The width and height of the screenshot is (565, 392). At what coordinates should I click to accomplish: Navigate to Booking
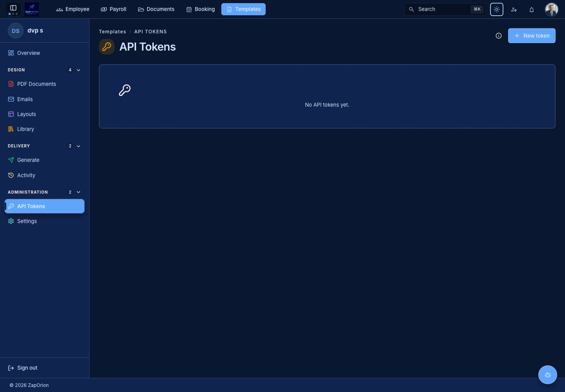click(200, 9)
